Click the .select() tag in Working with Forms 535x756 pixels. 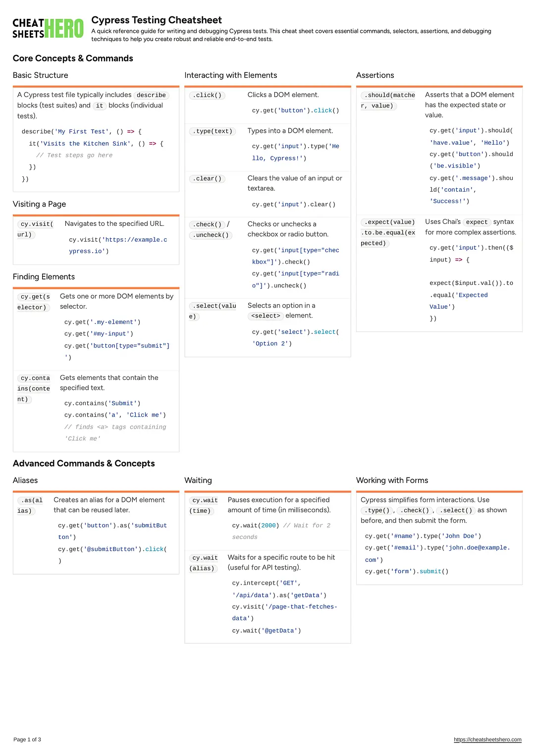tap(456, 510)
